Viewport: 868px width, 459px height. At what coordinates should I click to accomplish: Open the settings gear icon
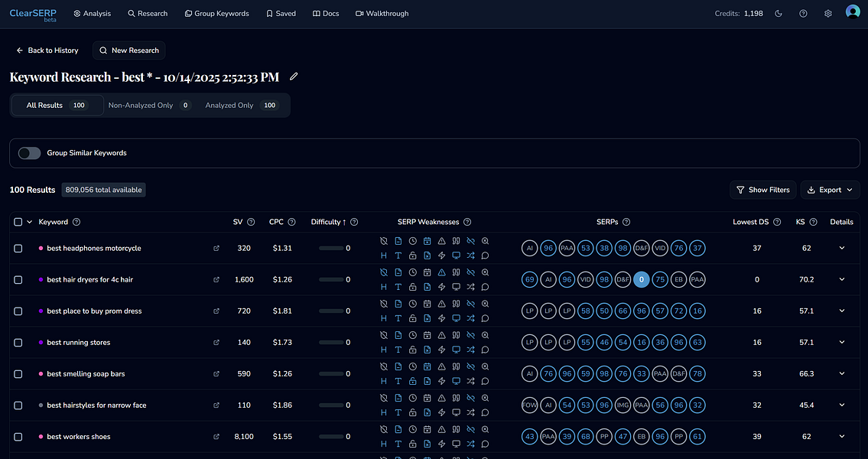point(827,14)
